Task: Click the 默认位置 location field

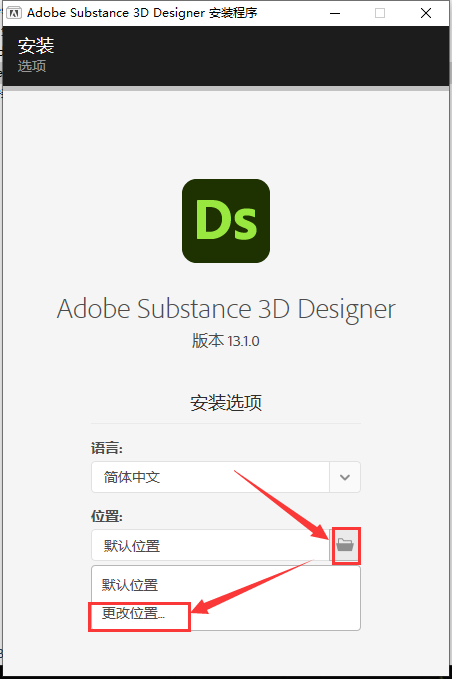Action: (210, 546)
